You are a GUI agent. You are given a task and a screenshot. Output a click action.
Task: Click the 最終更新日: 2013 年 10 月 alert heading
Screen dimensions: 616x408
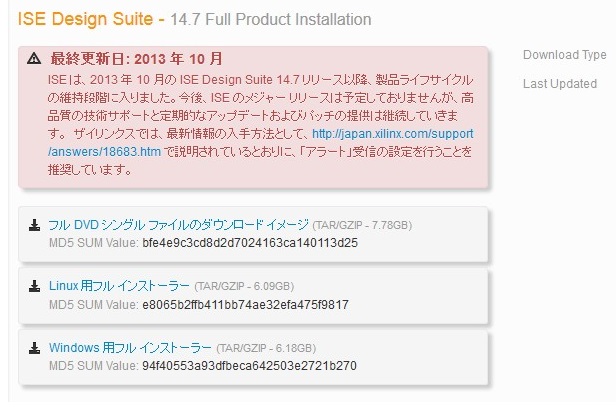pyautogui.click(x=136, y=59)
